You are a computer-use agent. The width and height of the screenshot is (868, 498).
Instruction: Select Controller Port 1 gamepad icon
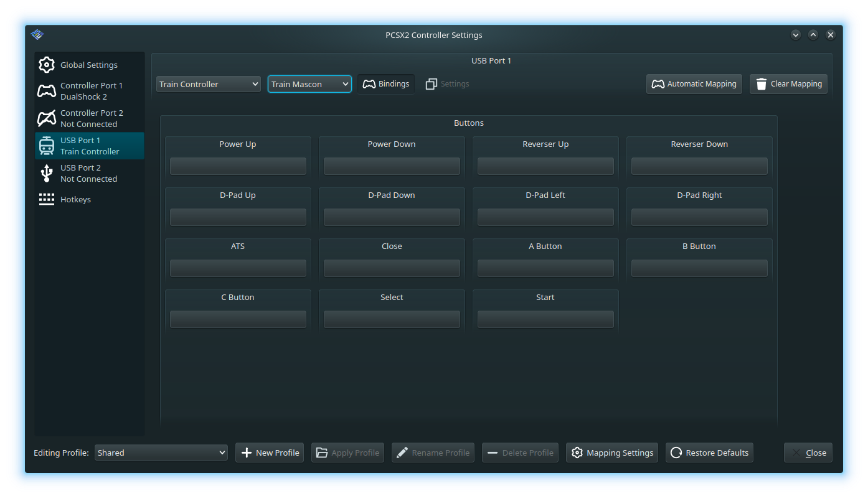[47, 92]
